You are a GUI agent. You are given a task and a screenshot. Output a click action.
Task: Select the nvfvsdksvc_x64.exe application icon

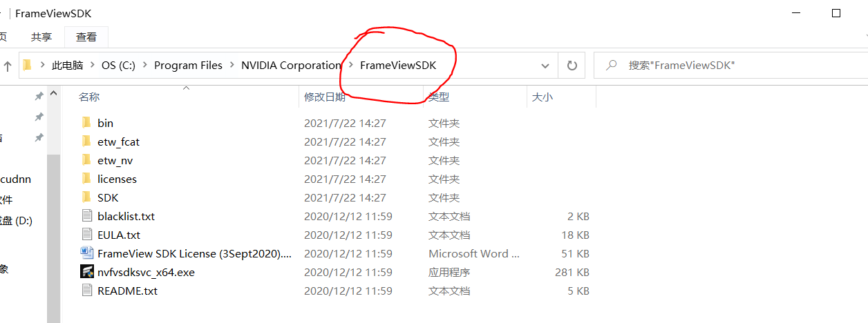(x=86, y=272)
